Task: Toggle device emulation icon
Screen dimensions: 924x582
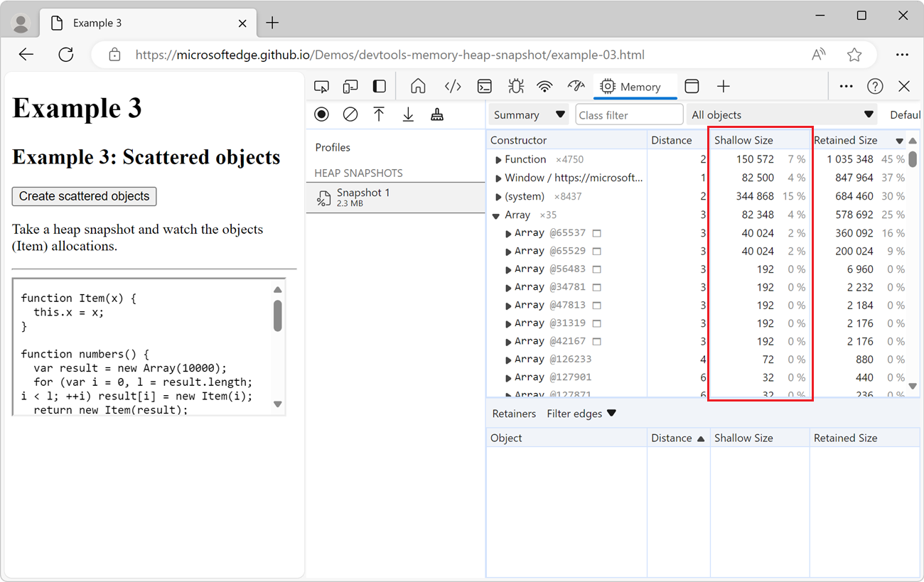Action: (350, 87)
